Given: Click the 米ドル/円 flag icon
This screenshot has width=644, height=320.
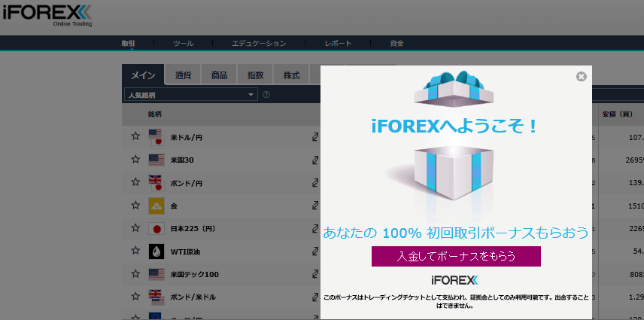Looking at the screenshot, I should click(156, 137).
